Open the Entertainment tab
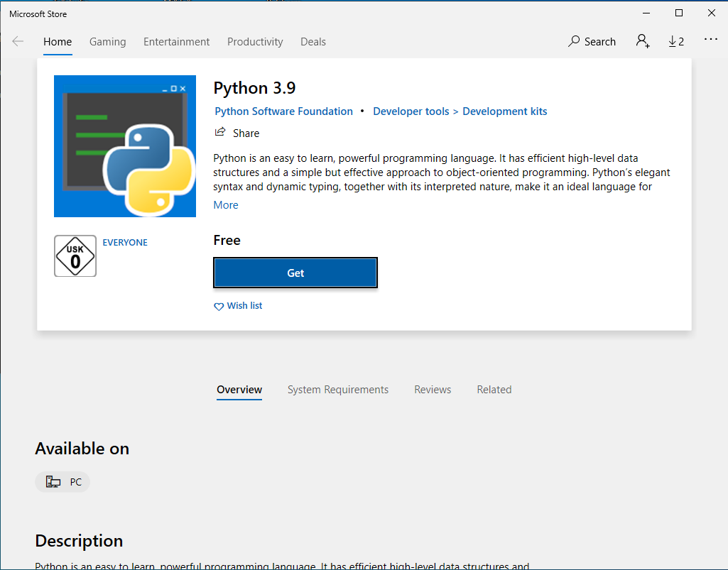The width and height of the screenshot is (728, 570). [x=176, y=42]
